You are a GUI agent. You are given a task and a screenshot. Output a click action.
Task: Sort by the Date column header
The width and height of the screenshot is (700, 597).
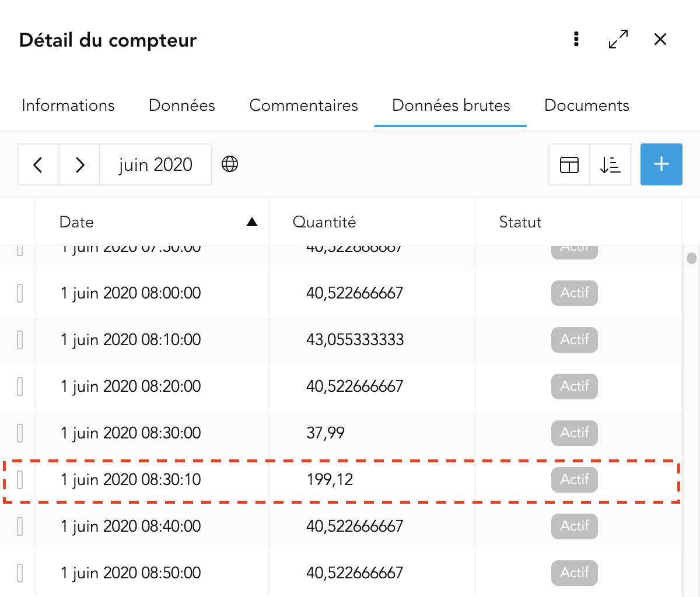152,222
